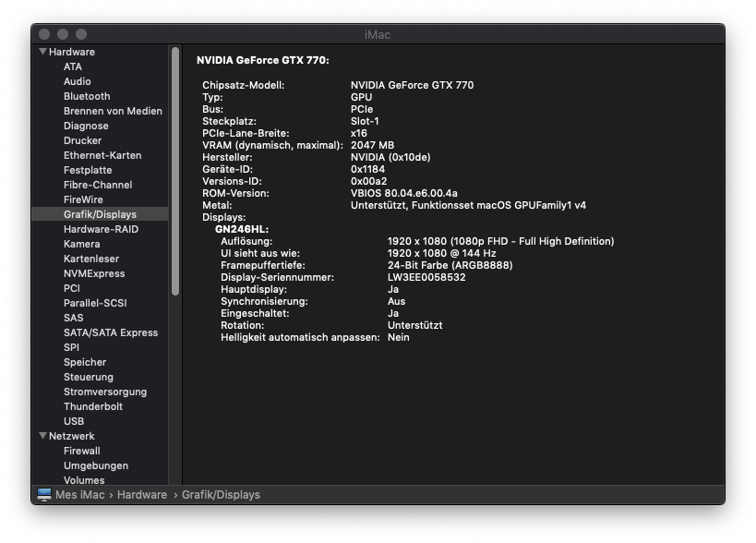
Task: Open Ethernet-Karten entry
Action: coord(102,155)
